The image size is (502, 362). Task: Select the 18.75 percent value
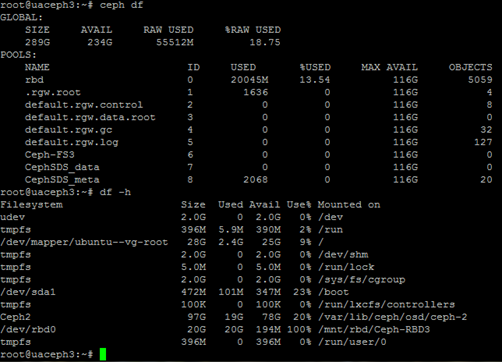click(x=265, y=42)
